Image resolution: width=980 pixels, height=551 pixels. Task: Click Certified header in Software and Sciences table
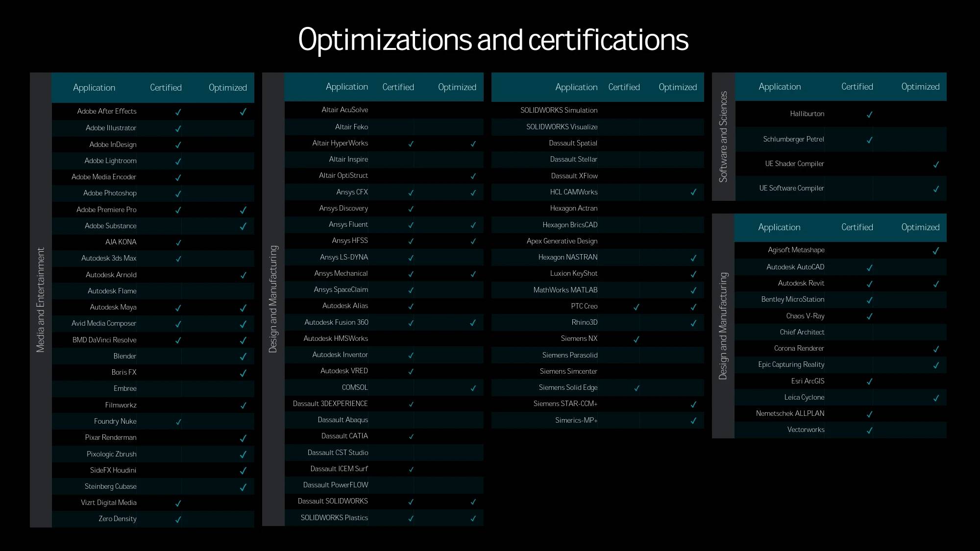coord(857,87)
